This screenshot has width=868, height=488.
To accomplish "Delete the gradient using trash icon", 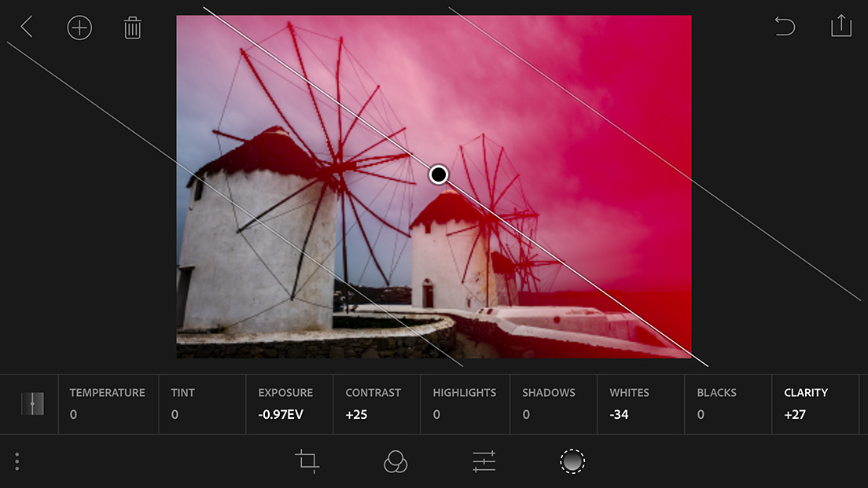I will 132,28.
